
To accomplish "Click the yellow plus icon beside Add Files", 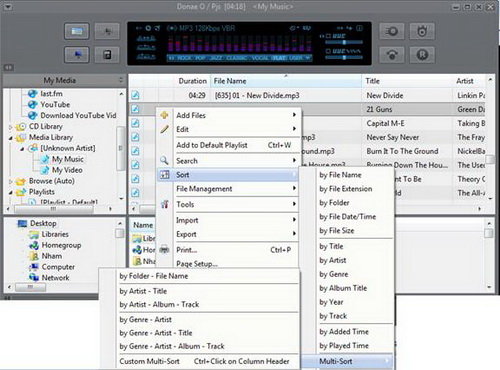I will click(164, 115).
